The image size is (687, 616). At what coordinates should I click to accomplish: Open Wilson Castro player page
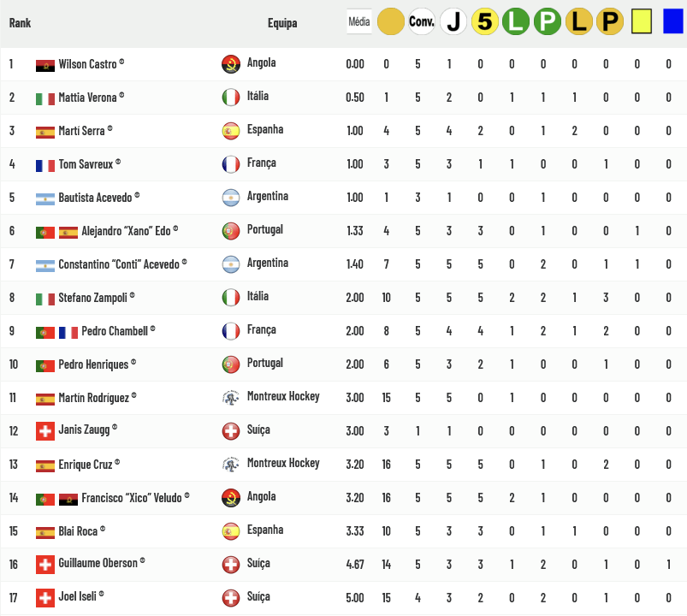coord(88,64)
